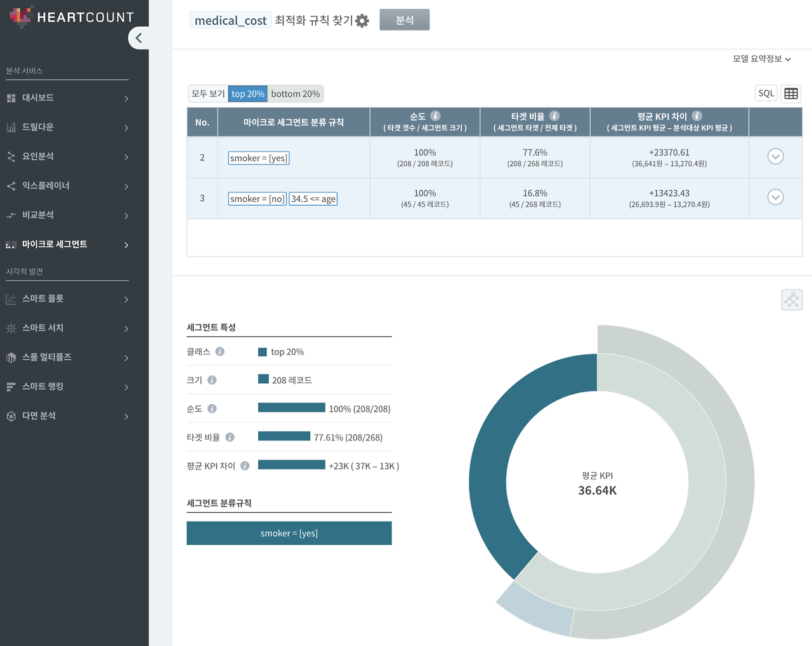Collapse the sidebar with the arrow button
812x646 pixels.
[x=138, y=38]
